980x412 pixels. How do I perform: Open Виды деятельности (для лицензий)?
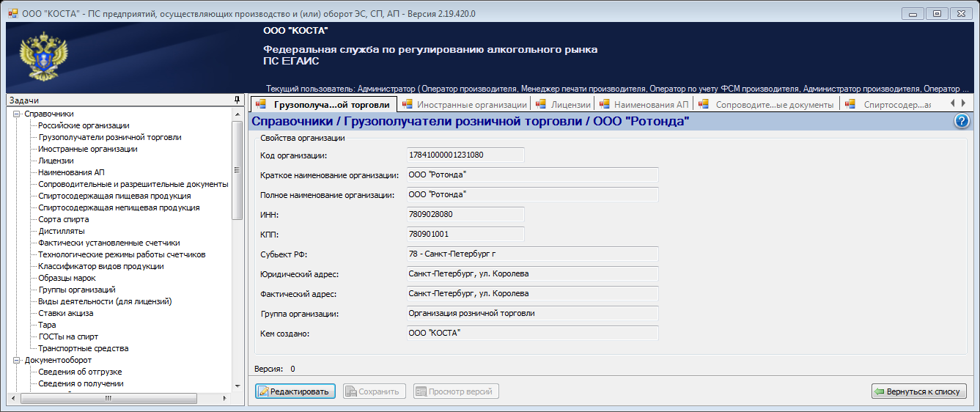105,302
